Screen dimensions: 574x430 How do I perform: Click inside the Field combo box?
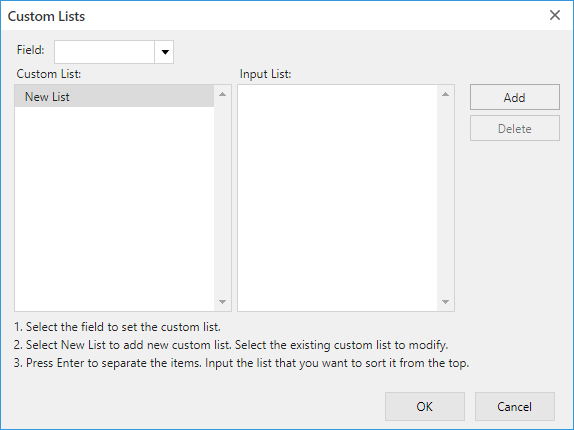point(104,52)
